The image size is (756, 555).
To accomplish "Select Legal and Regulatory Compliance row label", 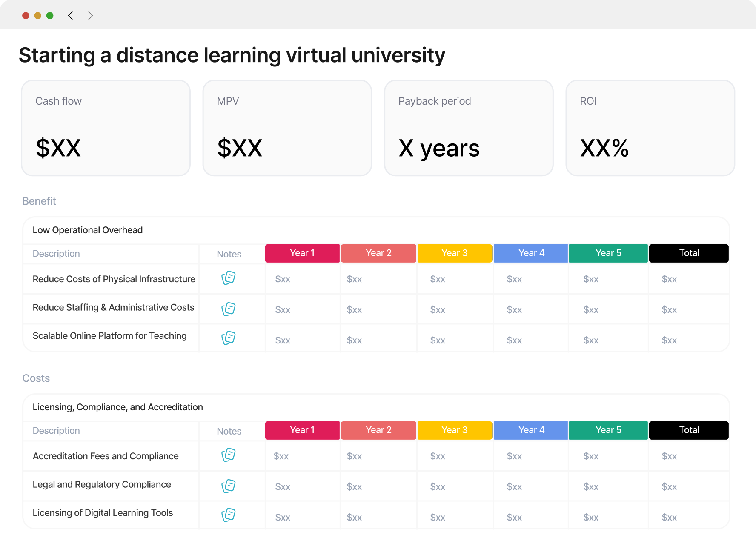I will (x=102, y=484).
